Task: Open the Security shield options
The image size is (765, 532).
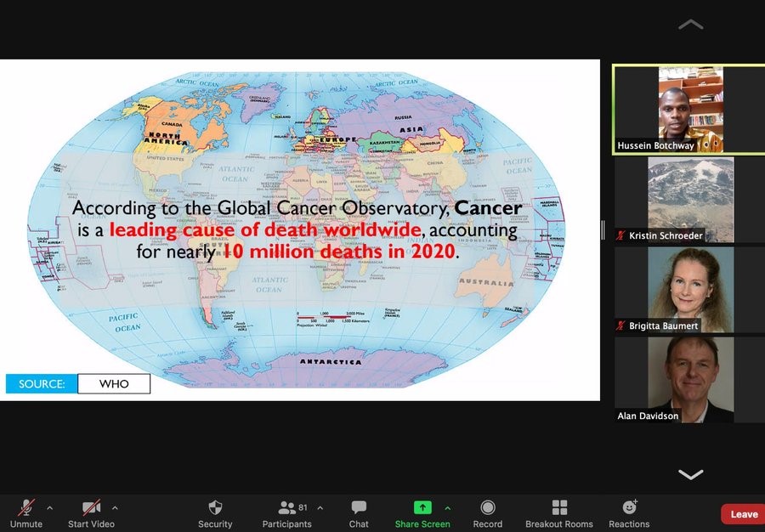Action: [x=215, y=508]
